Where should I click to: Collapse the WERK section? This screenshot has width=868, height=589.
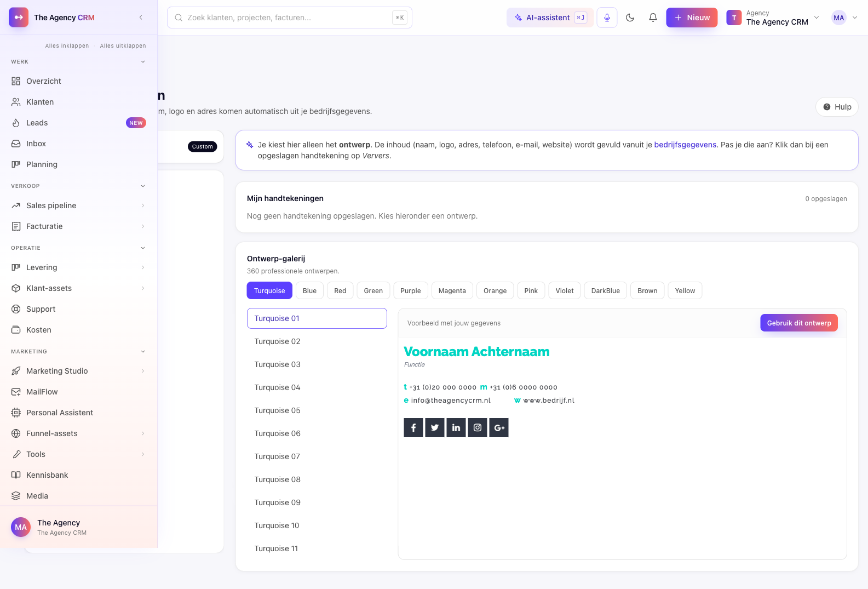click(x=143, y=62)
